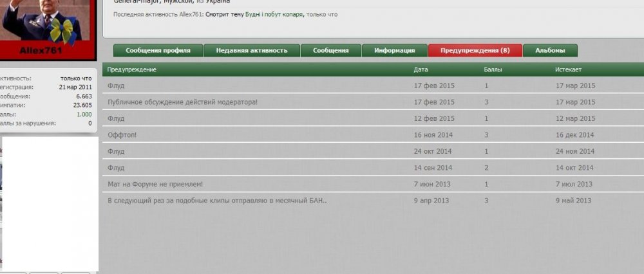
Task: Click the likes count 23.605
Action: coord(82,105)
